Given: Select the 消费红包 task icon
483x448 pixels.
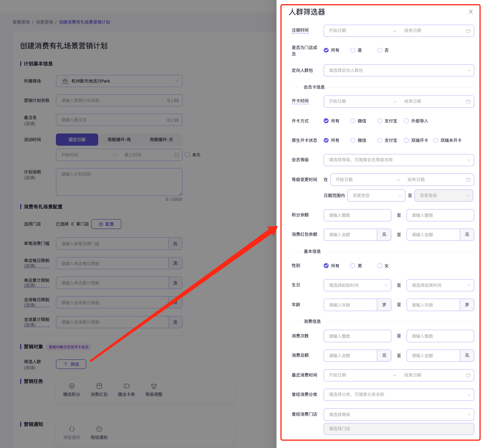Looking at the screenshot, I should pyautogui.click(x=99, y=386).
